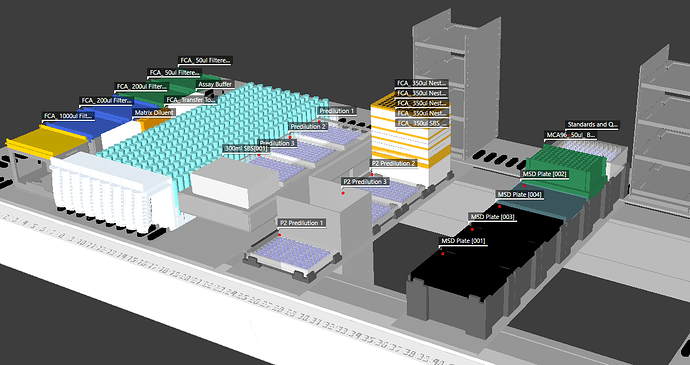
Task: Click the P2 Predilution 2 label
Action: pos(393,163)
